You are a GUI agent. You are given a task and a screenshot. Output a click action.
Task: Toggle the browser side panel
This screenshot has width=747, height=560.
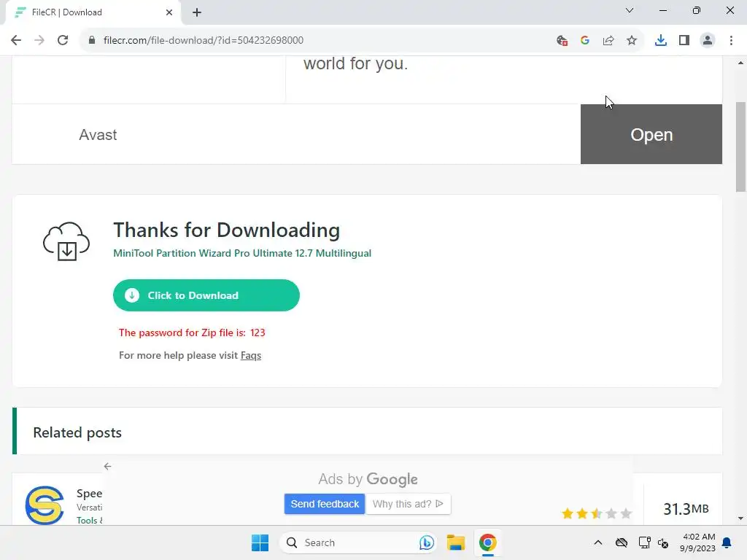pos(684,41)
